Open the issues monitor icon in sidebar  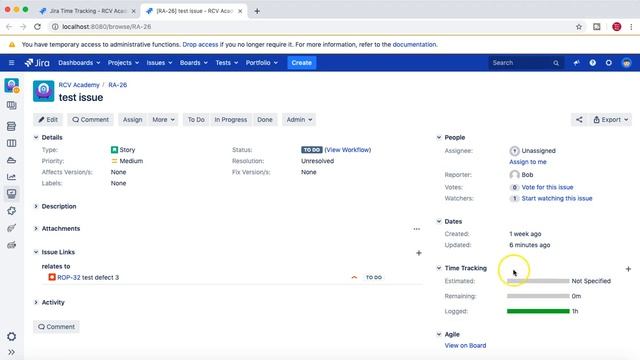(x=11, y=193)
